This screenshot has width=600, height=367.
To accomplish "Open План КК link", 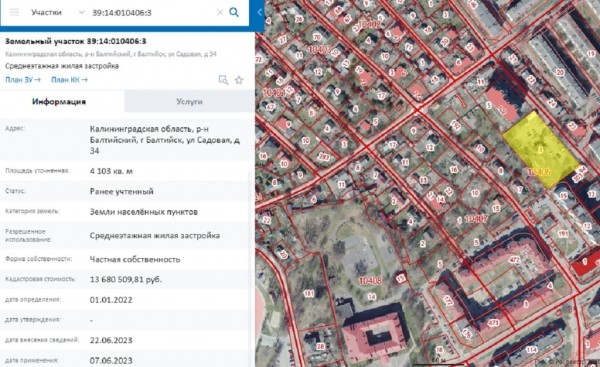I will coord(69,80).
